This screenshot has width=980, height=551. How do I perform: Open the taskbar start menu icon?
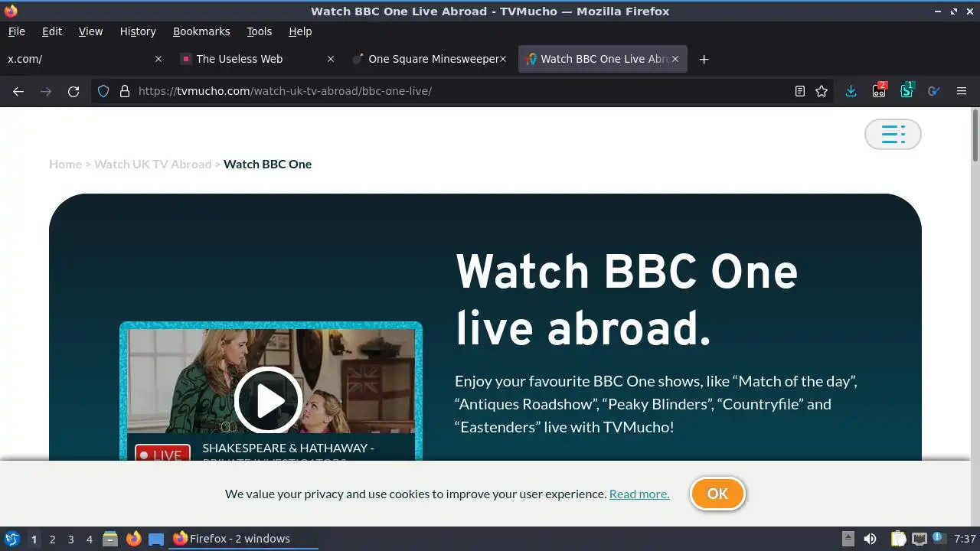point(11,539)
